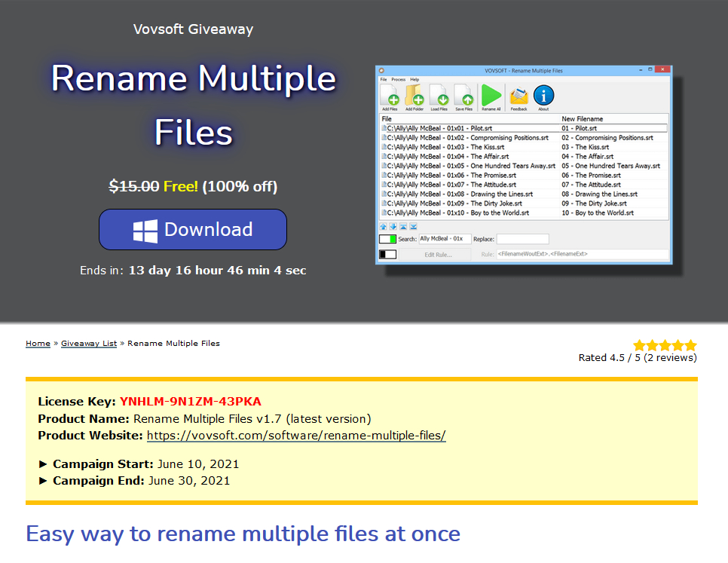Click 'Easy way to rename multiple files at once' heading

pyautogui.click(x=243, y=534)
